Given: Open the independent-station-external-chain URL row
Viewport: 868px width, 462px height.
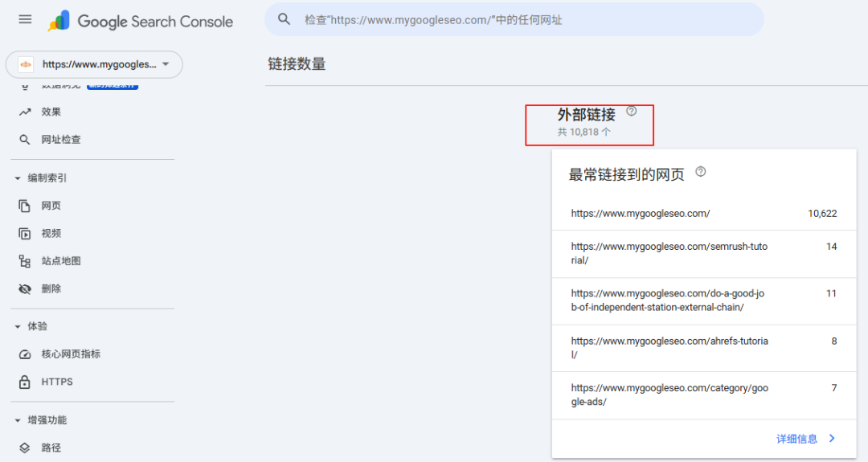Looking at the screenshot, I should [704, 301].
